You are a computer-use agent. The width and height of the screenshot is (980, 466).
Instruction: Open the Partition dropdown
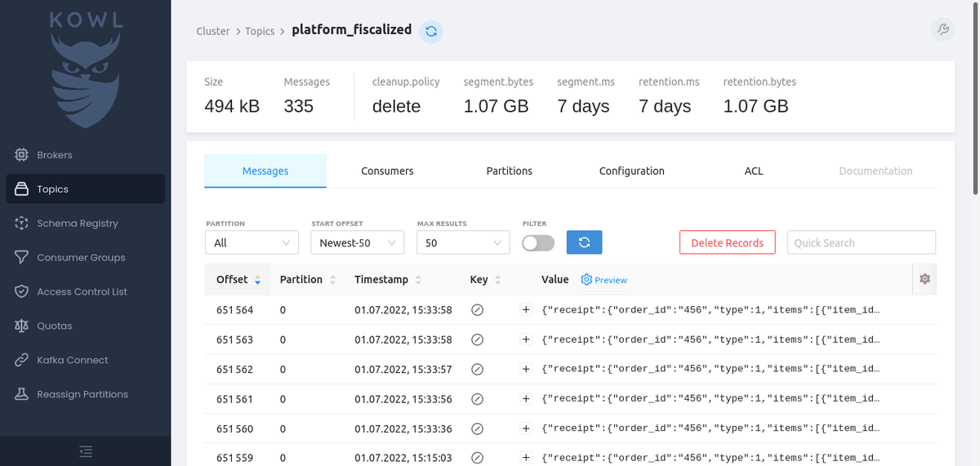point(252,242)
